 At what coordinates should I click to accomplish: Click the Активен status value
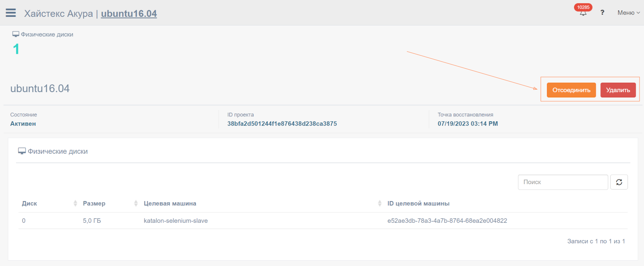[x=23, y=123]
